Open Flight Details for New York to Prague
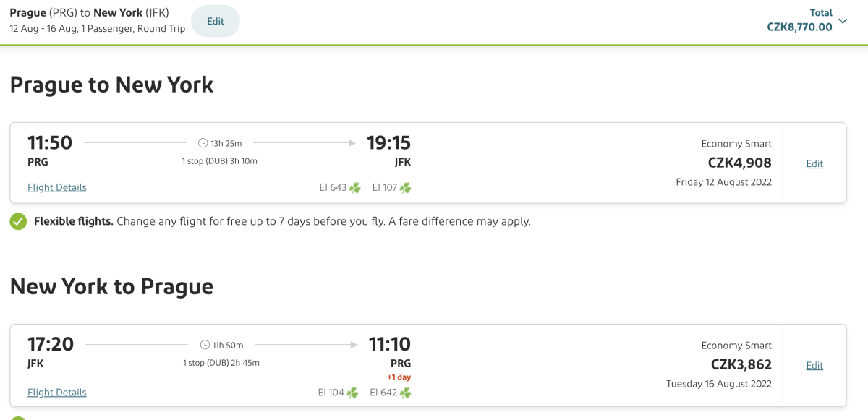 click(x=57, y=393)
